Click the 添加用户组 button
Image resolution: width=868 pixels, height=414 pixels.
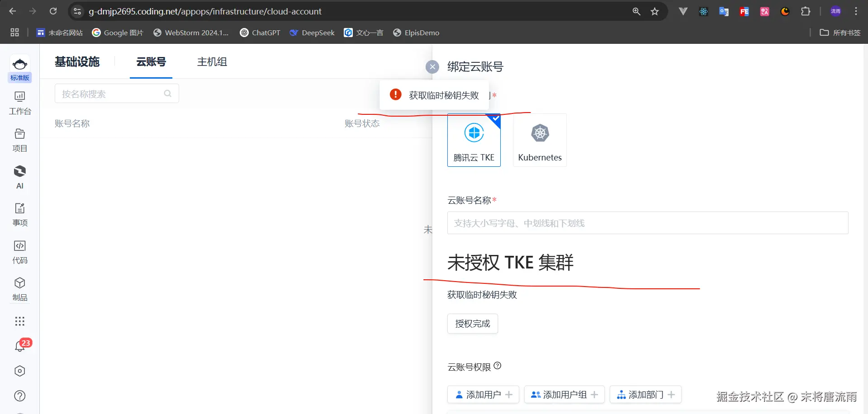564,395
